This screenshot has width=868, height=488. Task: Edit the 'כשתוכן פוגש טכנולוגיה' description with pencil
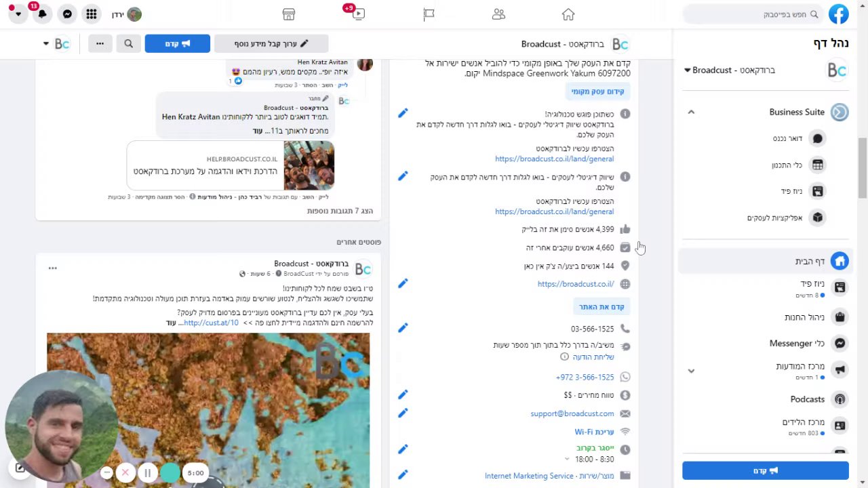click(x=403, y=113)
